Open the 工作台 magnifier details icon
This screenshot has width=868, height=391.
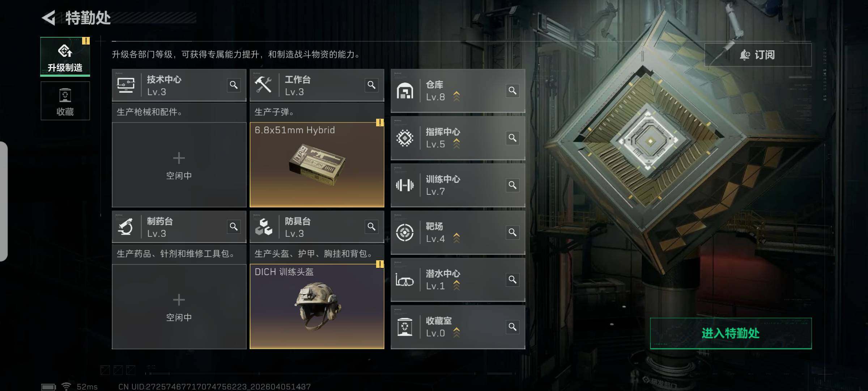tap(371, 85)
